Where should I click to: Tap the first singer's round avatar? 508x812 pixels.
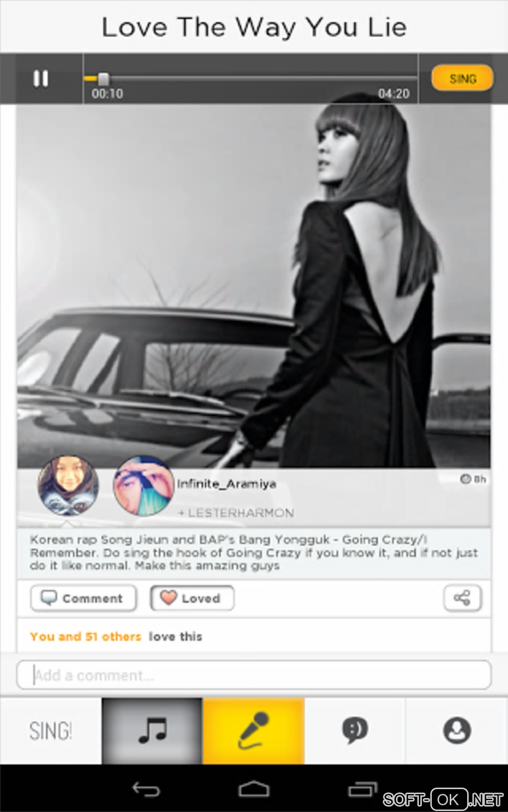(x=68, y=485)
